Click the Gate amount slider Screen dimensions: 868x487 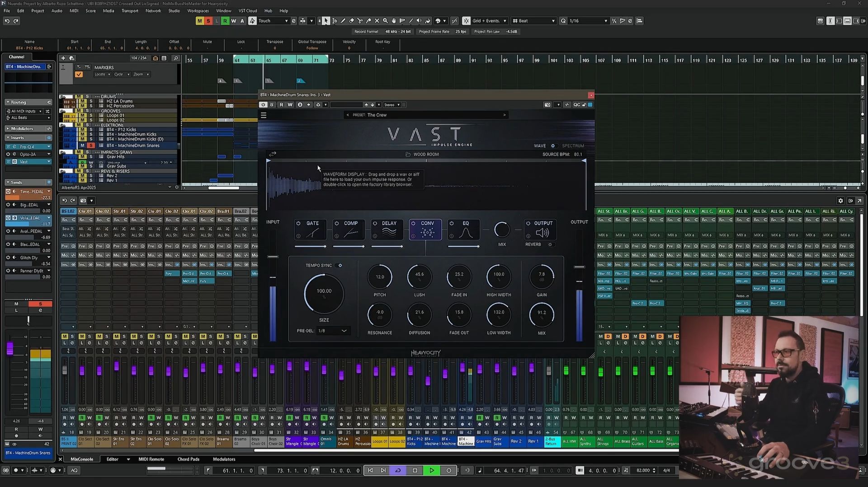click(310, 246)
